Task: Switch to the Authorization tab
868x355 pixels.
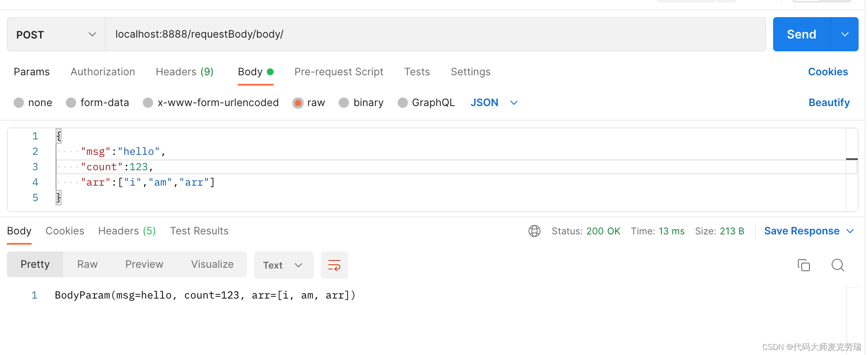Action: click(x=103, y=72)
